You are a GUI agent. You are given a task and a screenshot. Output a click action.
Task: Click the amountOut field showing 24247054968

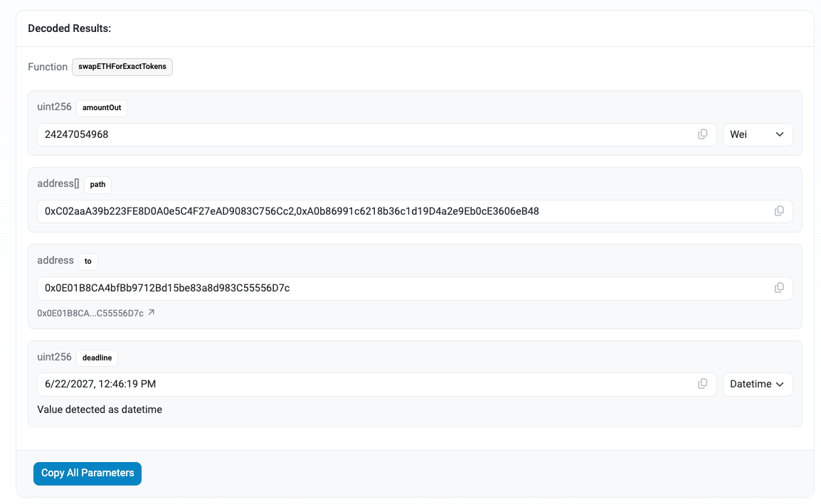356,134
